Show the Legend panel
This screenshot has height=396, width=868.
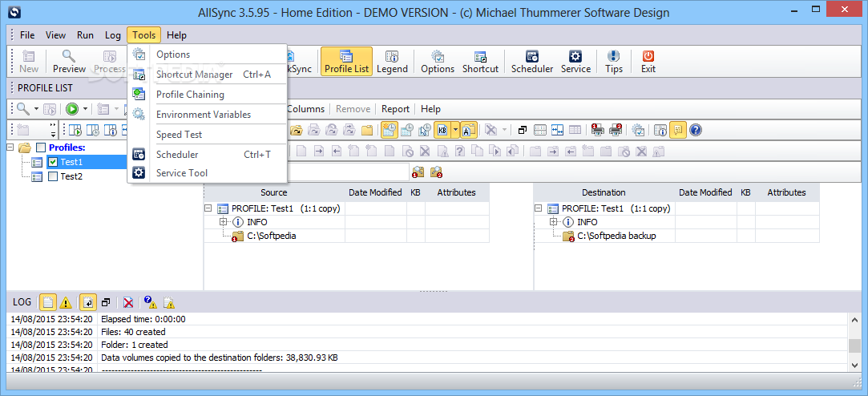(x=392, y=62)
